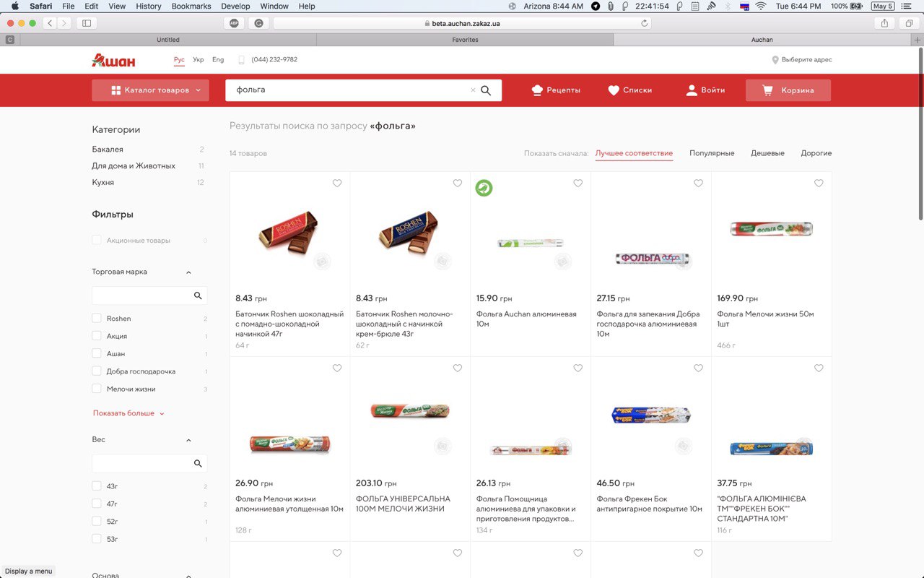Click Войти to sign in
Image resolution: width=924 pixels, height=578 pixels.
[x=705, y=90]
